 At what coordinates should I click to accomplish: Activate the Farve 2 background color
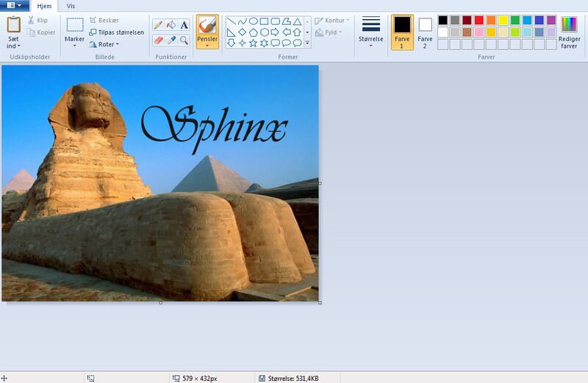tap(425, 32)
